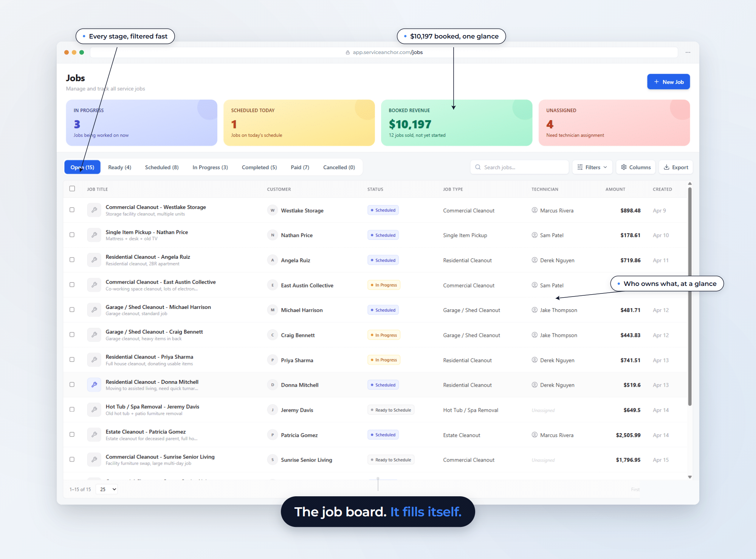
Task: Click technician icon beside Sam Patel, Nathan Price row
Action: 534,235
